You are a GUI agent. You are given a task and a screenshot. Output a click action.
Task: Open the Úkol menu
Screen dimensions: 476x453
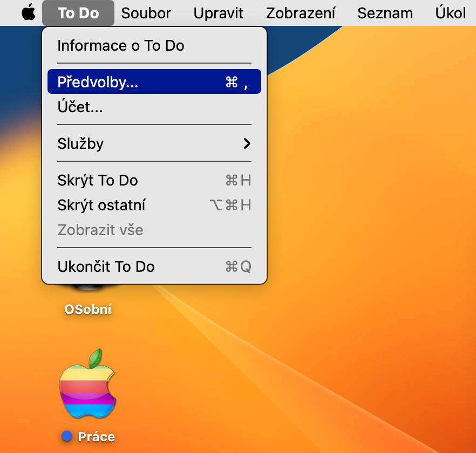450,13
